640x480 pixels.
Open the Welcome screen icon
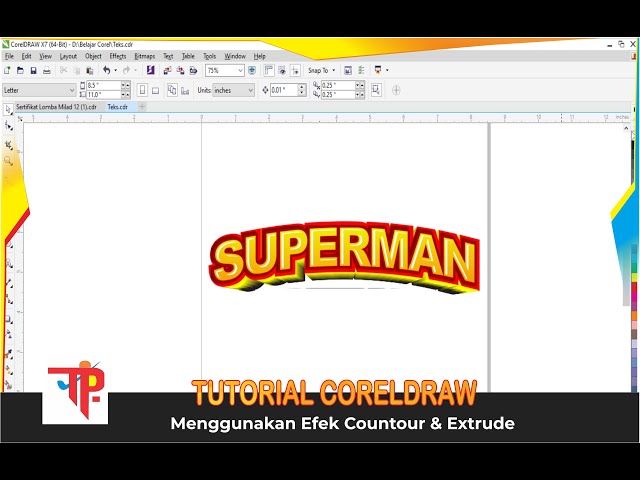(x=348, y=70)
